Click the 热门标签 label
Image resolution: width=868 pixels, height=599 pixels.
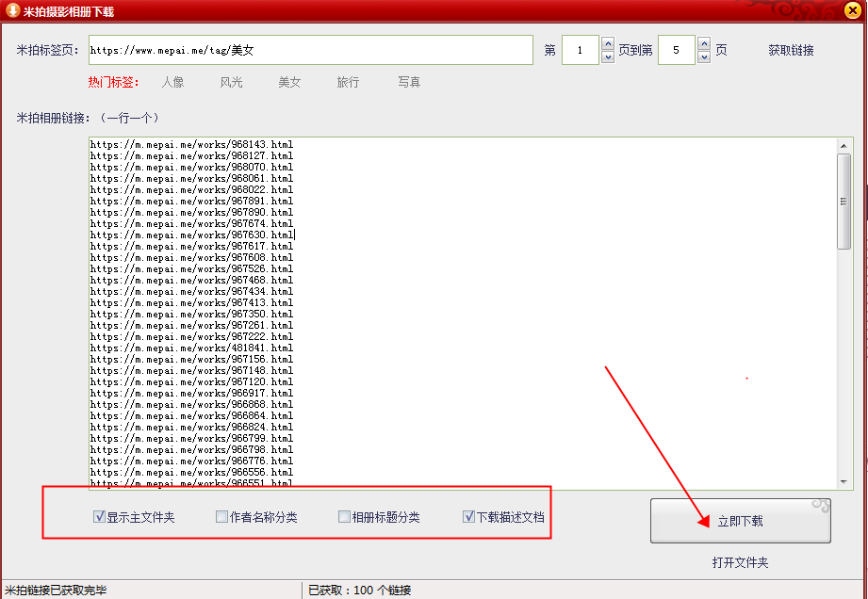pyautogui.click(x=113, y=83)
